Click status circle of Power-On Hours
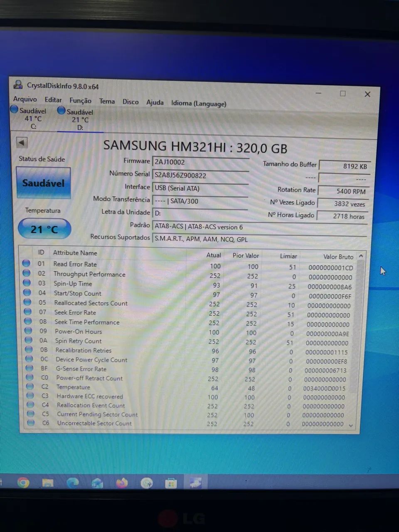Viewport: 399px width, 532px height. pos(28,330)
